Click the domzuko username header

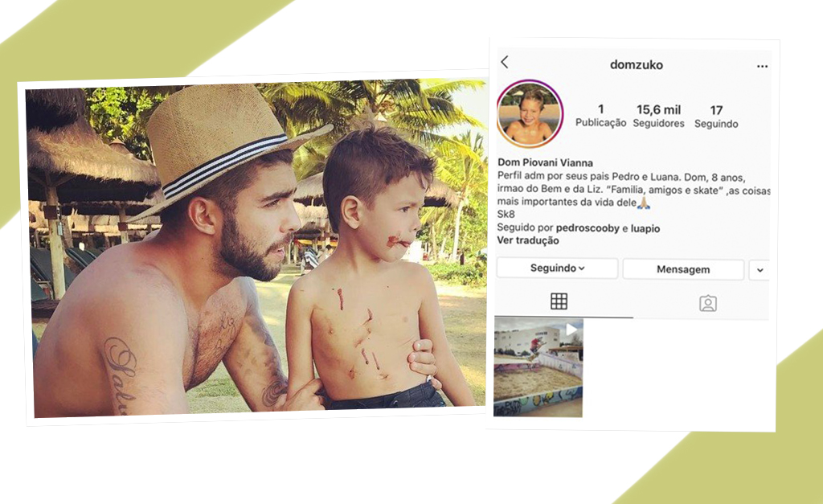tap(637, 64)
